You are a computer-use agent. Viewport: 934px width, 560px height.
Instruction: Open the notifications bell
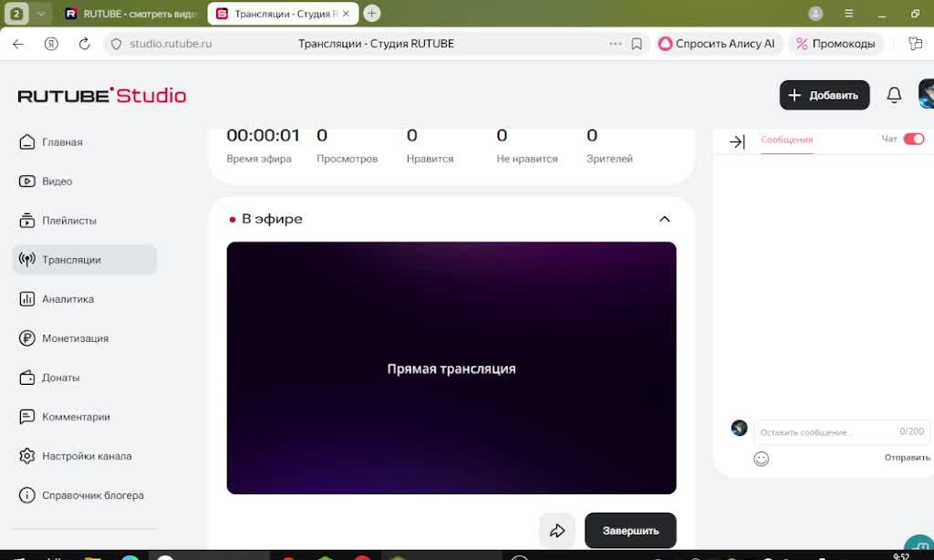pyautogui.click(x=894, y=96)
